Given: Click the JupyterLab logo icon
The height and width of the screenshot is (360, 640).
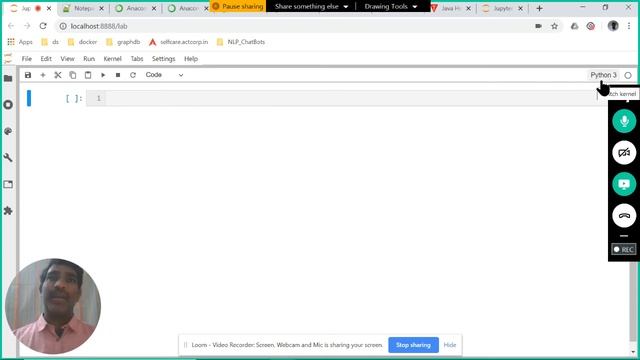Looking at the screenshot, I should click(x=8, y=59).
